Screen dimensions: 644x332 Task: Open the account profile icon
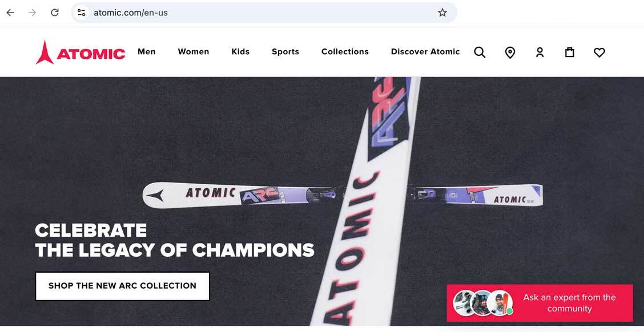click(540, 52)
